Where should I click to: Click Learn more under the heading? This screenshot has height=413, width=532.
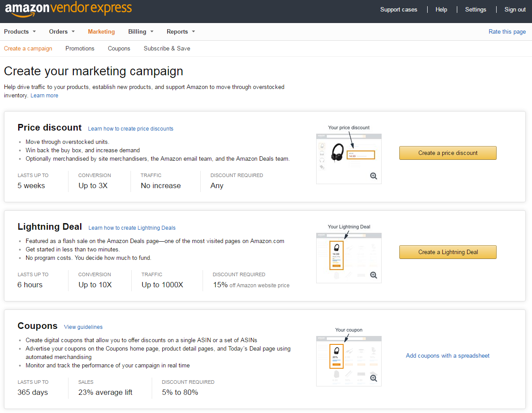pos(44,95)
